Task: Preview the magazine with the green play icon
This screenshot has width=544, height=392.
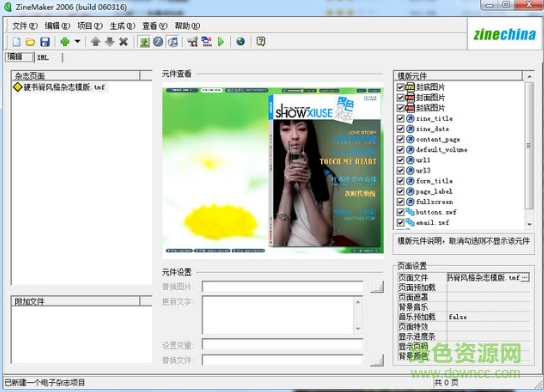Action: point(221,42)
